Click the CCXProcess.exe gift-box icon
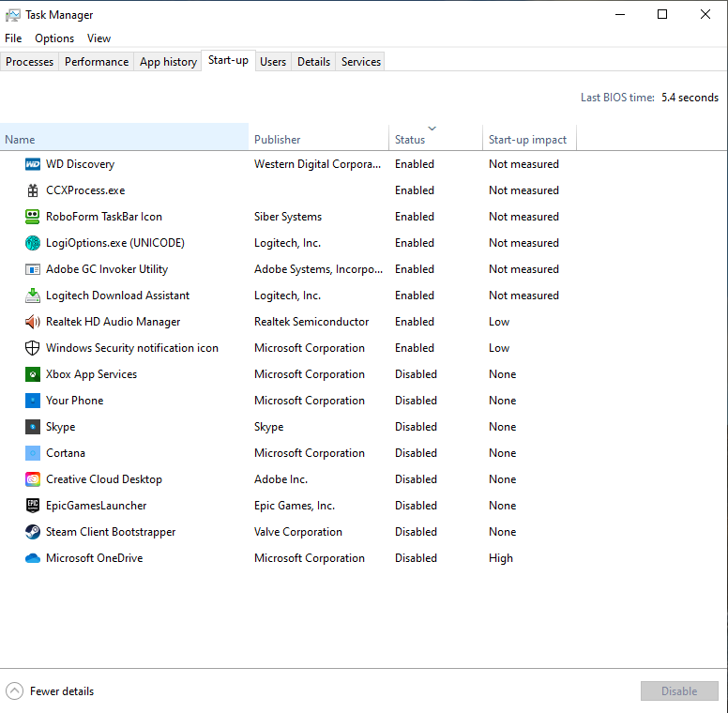The image size is (728, 713). tap(33, 190)
